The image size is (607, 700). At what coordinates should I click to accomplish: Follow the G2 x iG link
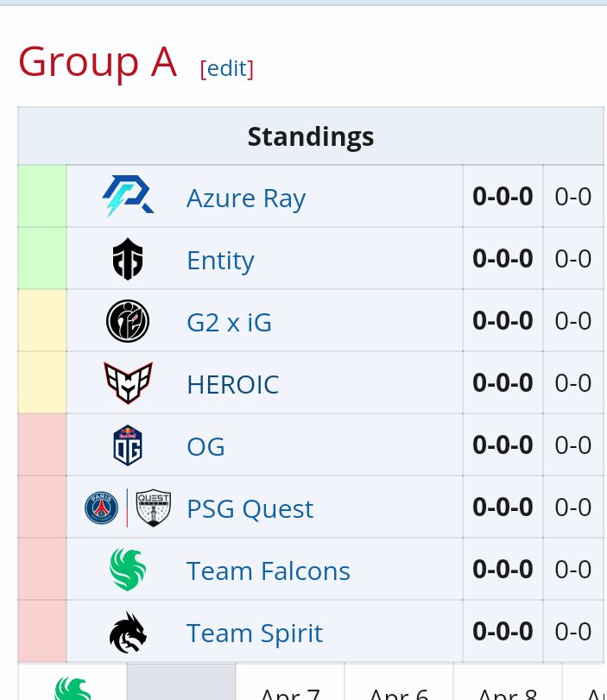229,322
